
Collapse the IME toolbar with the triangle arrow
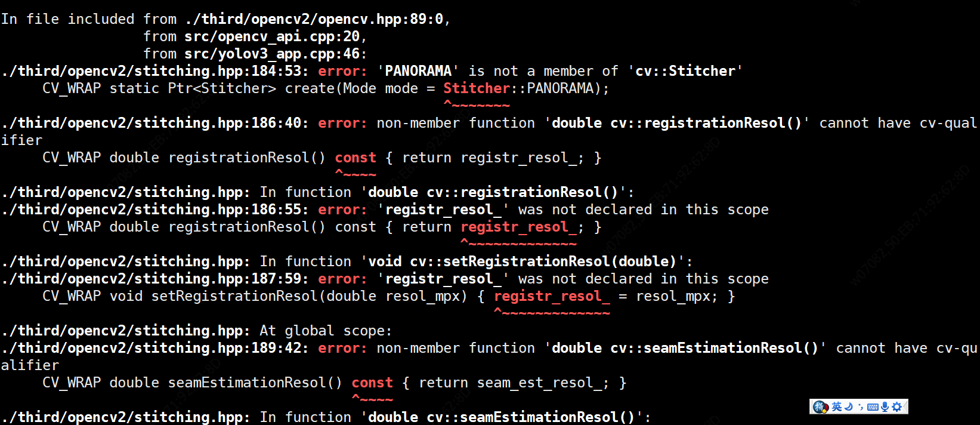(905, 406)
